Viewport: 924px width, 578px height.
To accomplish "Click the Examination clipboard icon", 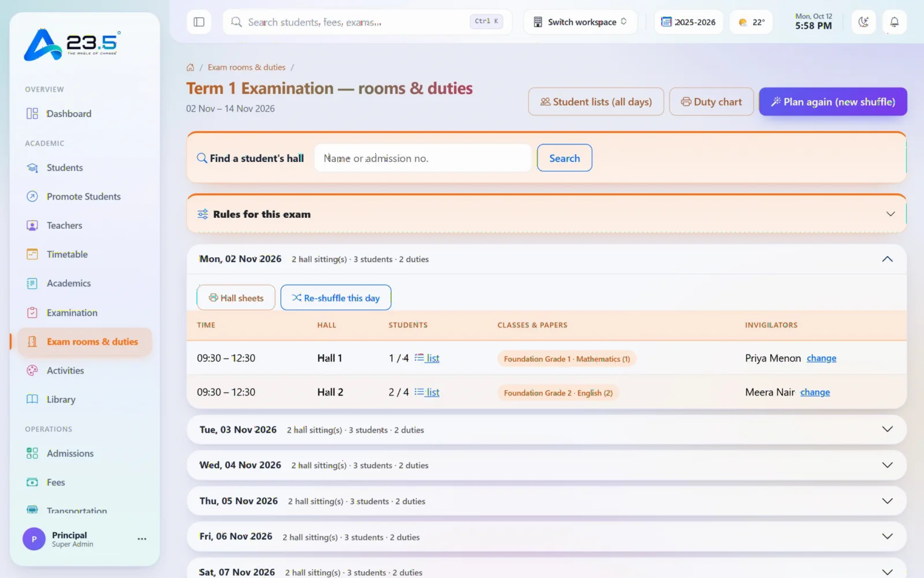I will [32, 313].
